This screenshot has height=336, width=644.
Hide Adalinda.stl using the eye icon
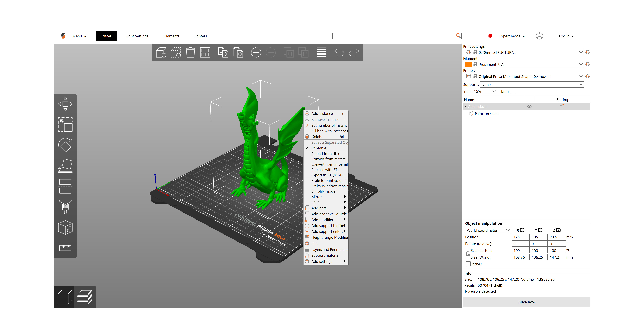pyautogui.click(x=530, y=106)
